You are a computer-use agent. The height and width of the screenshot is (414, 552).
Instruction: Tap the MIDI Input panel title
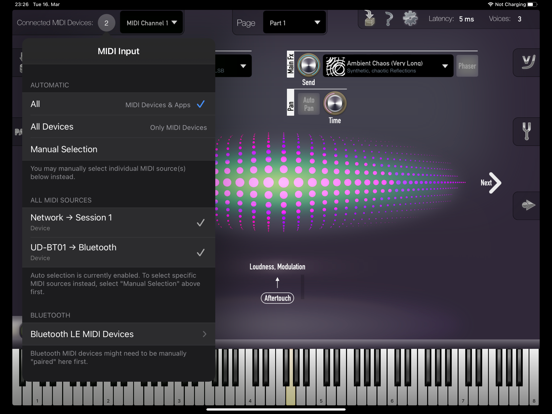click(x=118, y=51)
